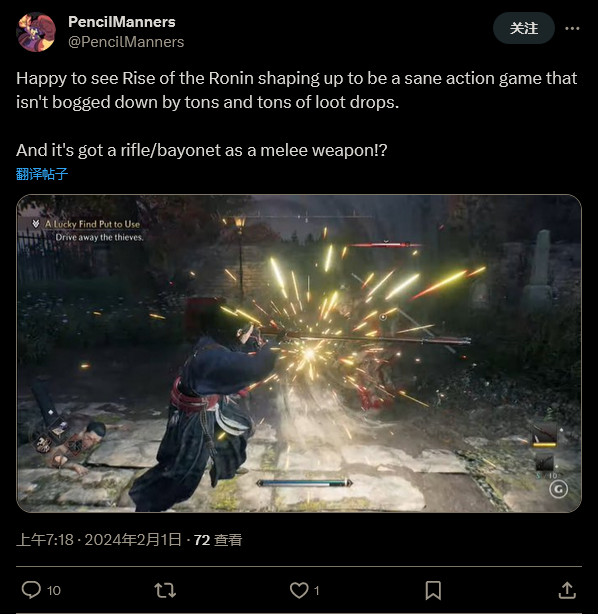Viewport: 598px width, 614px height.
Task: Click the reply comment bubble icon
Action: (31, 590)
